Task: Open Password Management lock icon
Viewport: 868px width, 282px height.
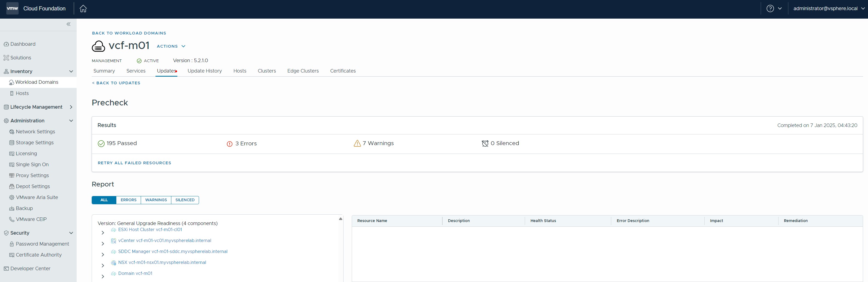Action: pyautogui.click(x=12, y=244)
